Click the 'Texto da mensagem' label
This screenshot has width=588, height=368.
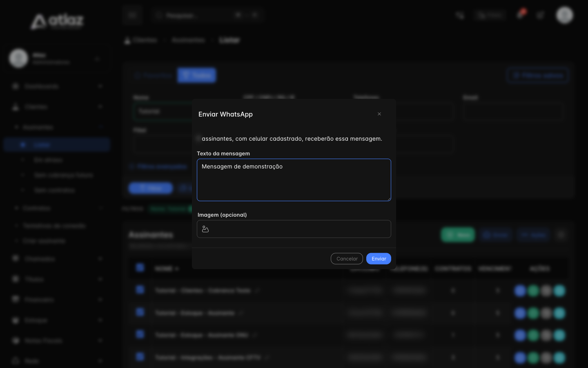223,153
